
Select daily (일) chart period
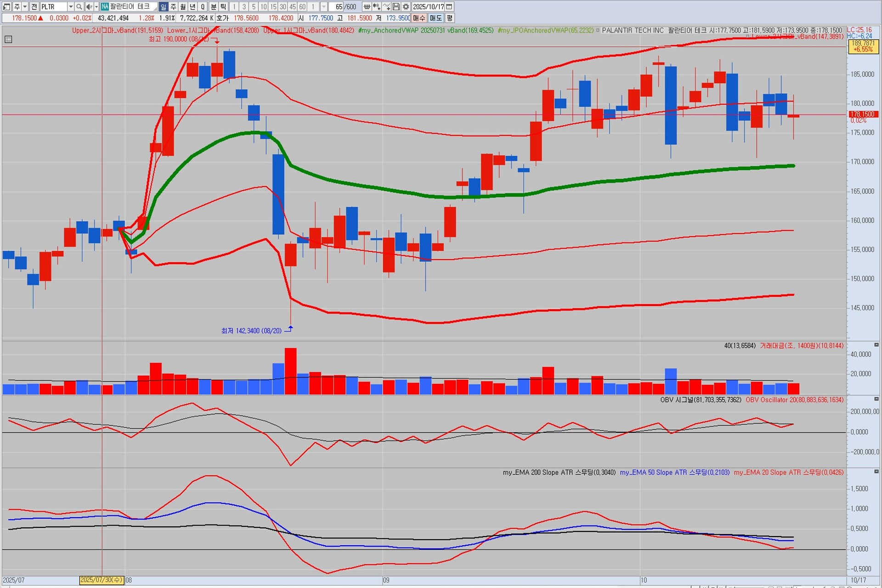pos(164,6)
